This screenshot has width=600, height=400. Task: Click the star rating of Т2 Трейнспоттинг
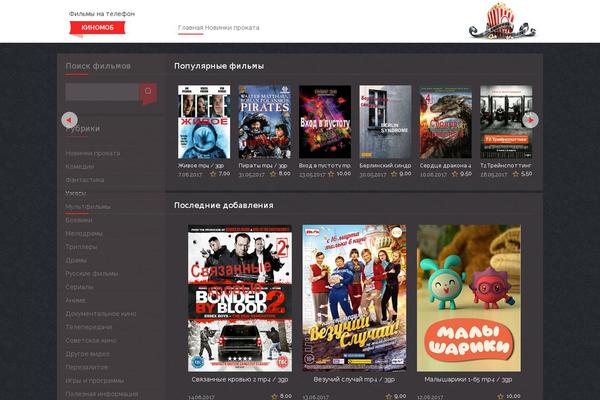tap(515, 174)
